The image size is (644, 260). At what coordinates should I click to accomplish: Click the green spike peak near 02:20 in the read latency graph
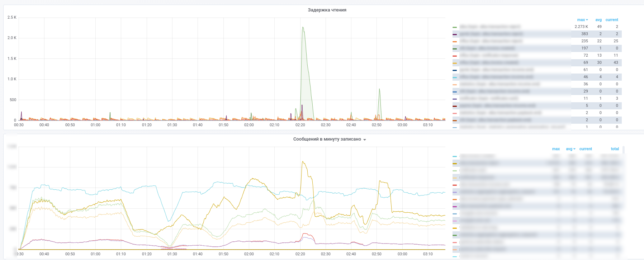pos(303,27)
